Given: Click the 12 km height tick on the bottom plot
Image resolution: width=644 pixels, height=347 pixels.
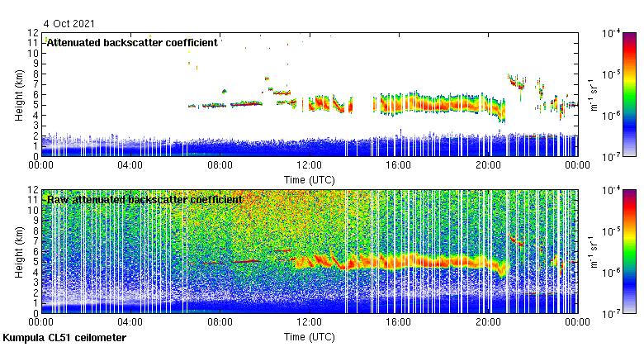Looking at the screenshot, I should click(x=34, y=191).
